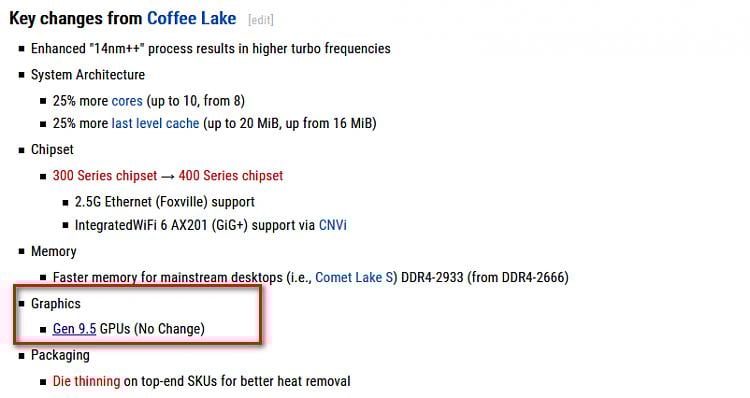Click the Memory list item text

(x=54, y=251)
